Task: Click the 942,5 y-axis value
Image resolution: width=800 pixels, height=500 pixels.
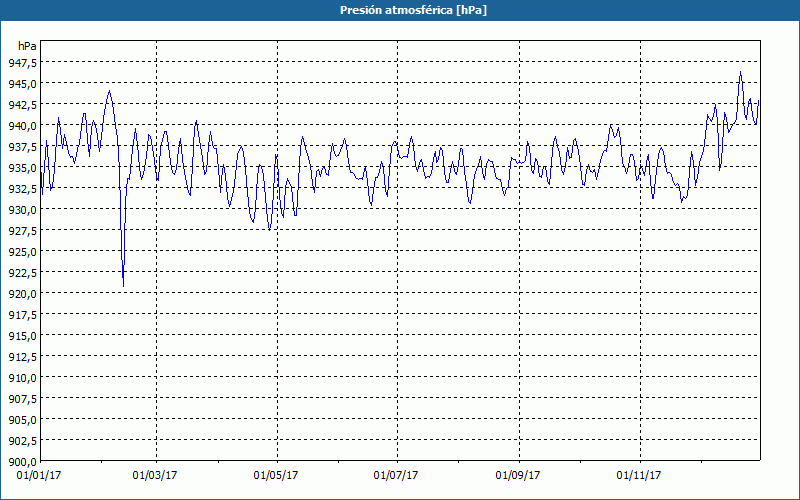Action: (x=22, y=104)
